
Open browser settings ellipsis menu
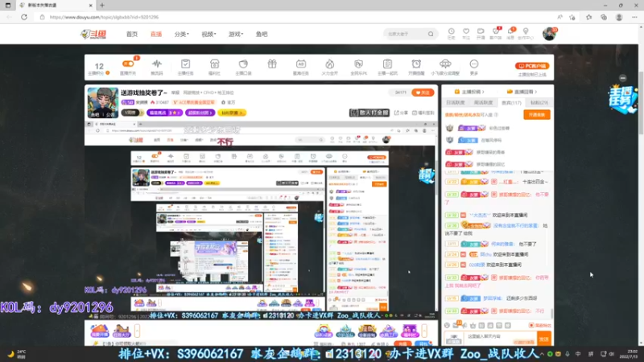pos(634,17)
